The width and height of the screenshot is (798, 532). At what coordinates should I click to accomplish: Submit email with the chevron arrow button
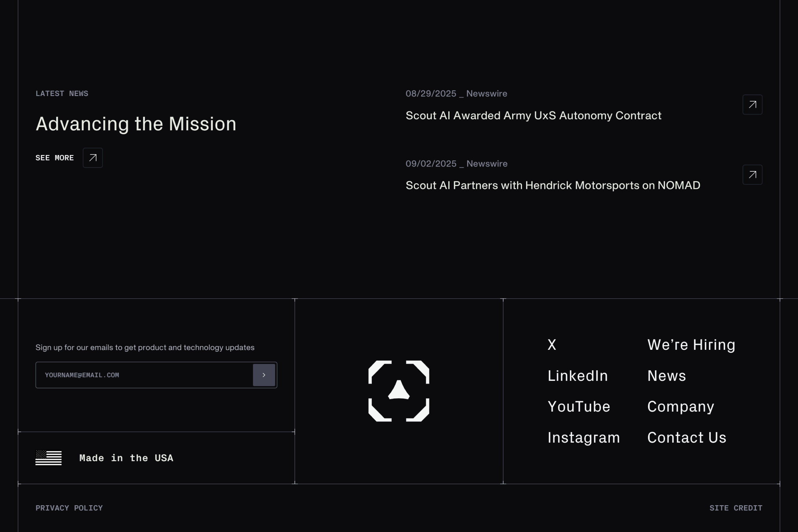264,375
